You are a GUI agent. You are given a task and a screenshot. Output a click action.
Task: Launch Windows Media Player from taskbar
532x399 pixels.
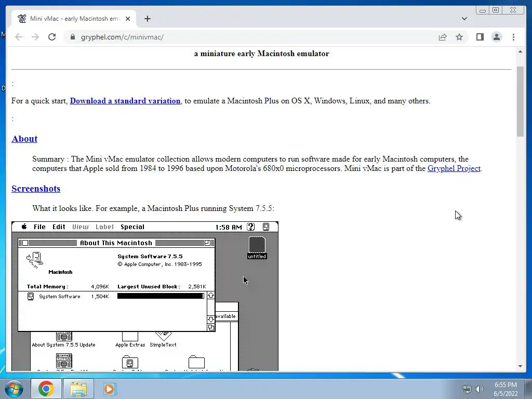point(109,389)
